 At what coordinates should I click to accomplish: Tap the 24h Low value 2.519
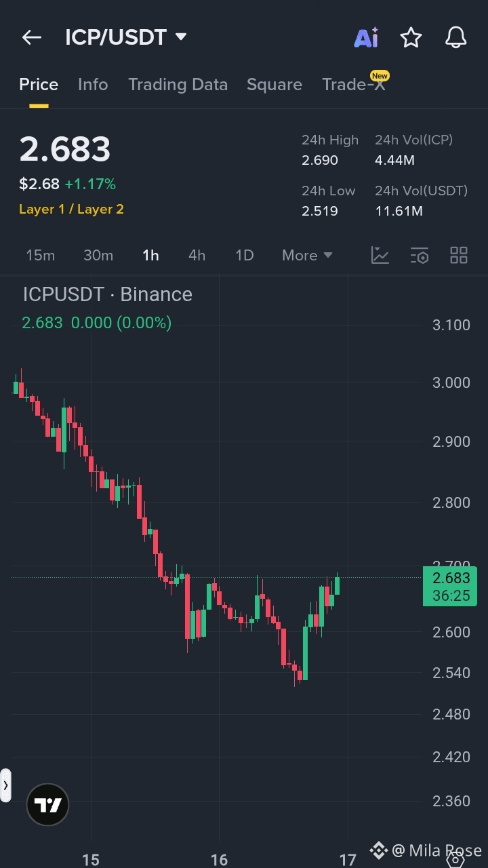320,211
